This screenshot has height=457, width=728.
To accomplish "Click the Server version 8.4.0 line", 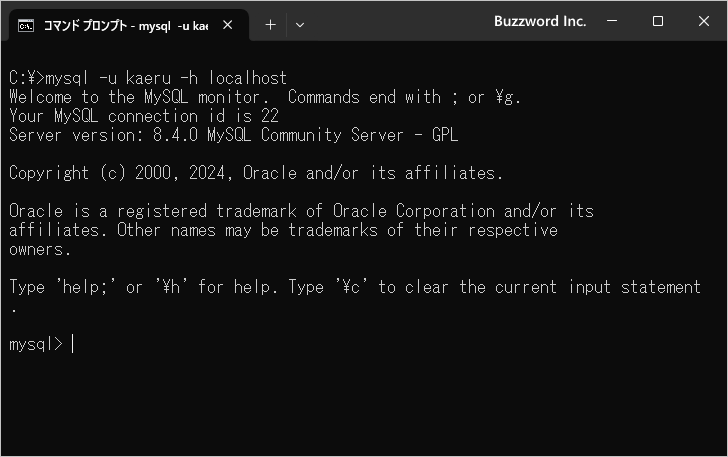I will pos(234,135).
